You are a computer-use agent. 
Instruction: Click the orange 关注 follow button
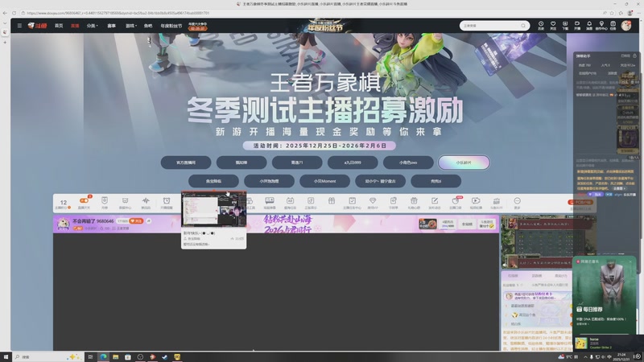pos(136,220)
